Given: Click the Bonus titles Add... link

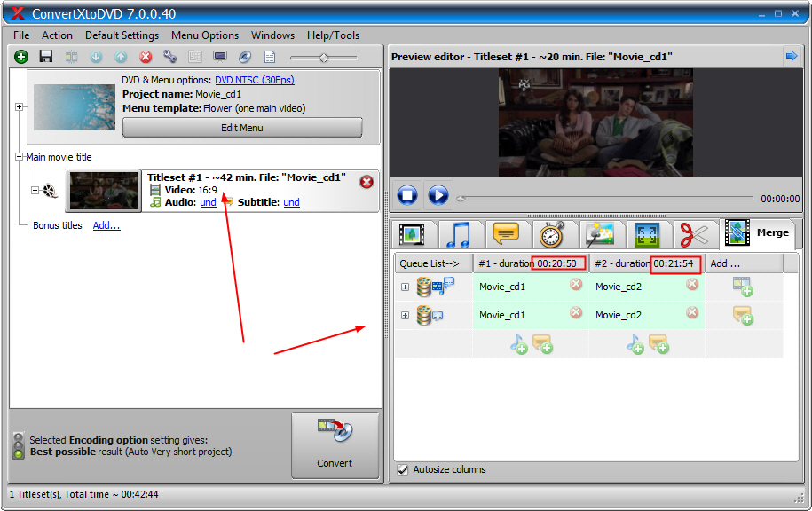Looking at the screenshot, I should pyautogui.click(x=106, y=225).
